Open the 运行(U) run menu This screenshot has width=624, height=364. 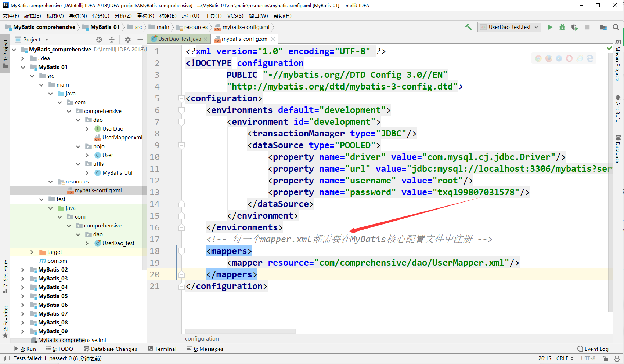coord(190,16)
